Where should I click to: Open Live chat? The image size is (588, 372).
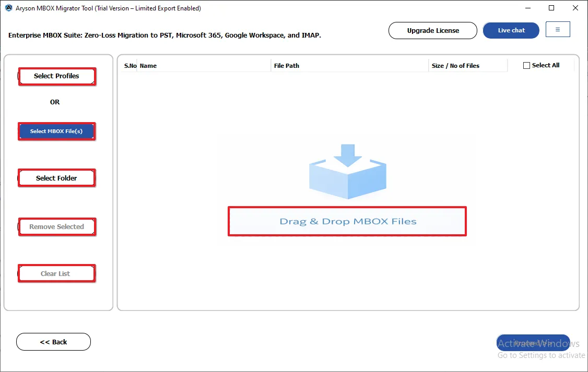pyautogui.click(x=511, y=30)
